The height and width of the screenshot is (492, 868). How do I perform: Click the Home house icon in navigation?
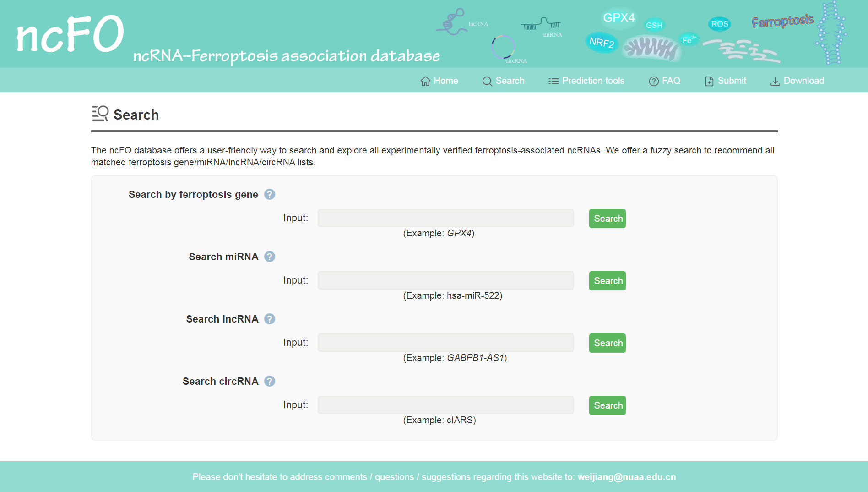[x=425, y=81]
